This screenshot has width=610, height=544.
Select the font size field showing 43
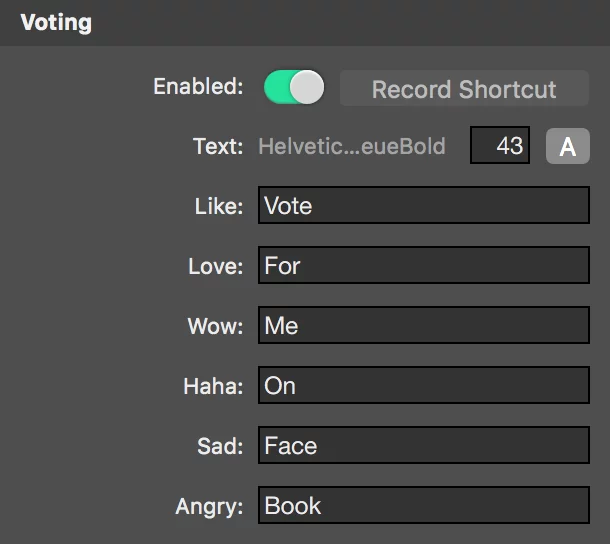tap(500, 146)
